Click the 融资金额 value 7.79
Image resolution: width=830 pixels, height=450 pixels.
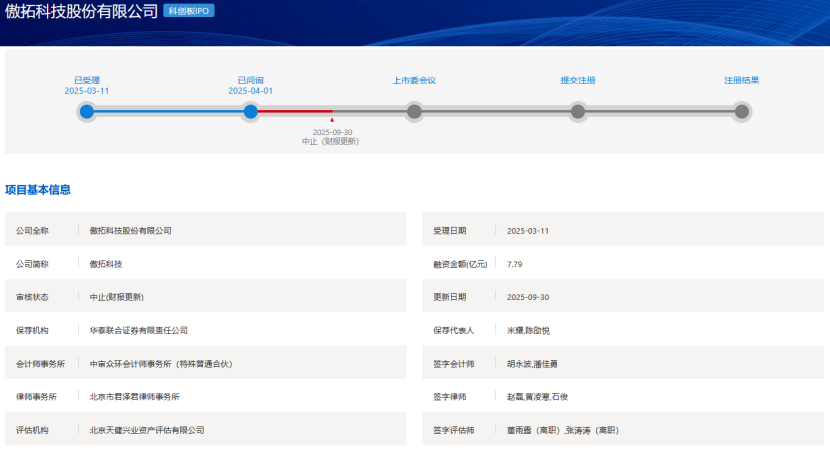515,264
